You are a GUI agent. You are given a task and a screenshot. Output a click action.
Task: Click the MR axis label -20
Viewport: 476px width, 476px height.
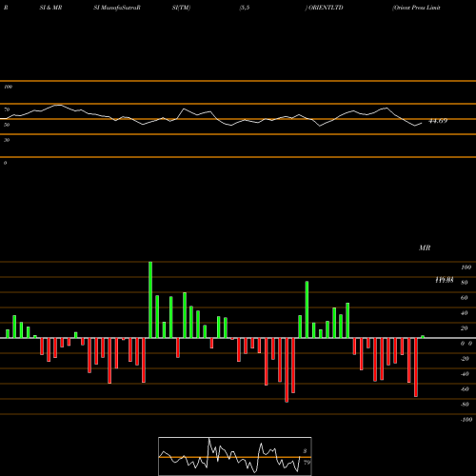coord(465,359)
